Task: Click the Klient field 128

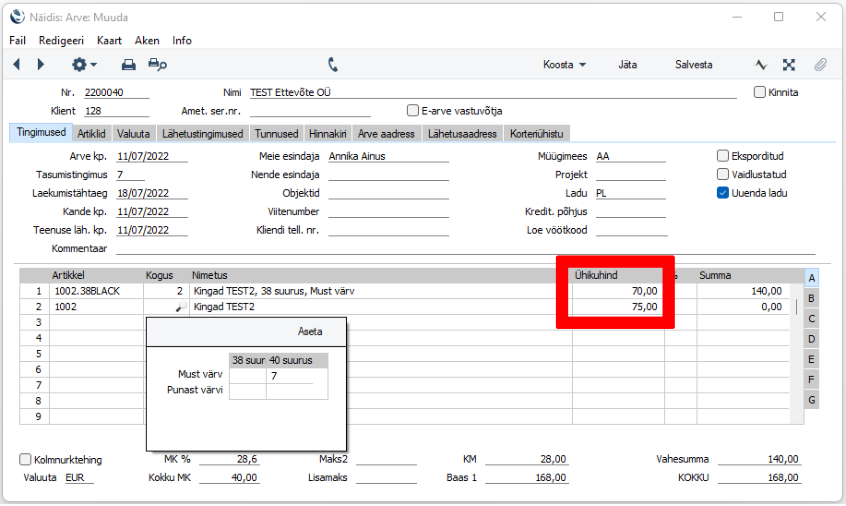Action: click(117, 111)
